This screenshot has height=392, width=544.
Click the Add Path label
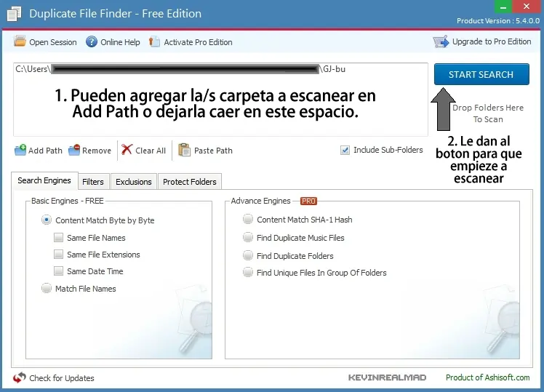45,151
